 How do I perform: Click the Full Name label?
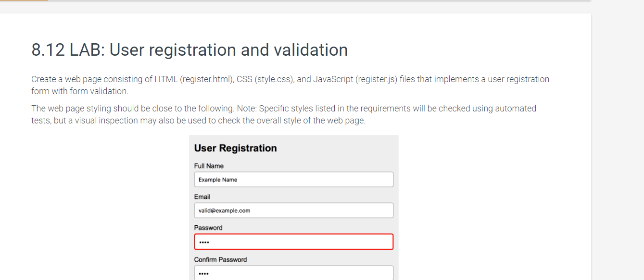[209, 166]
